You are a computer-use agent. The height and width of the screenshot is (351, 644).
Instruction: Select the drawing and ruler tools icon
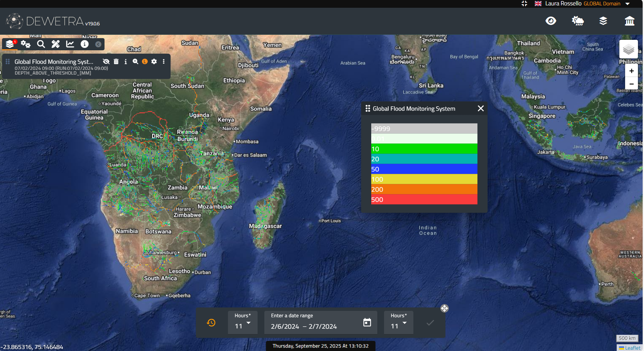pyautogui.click(x=56, y=44)
